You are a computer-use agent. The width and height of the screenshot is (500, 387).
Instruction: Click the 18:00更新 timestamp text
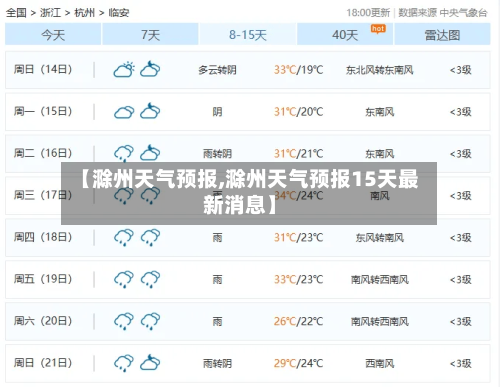[368, 13]
